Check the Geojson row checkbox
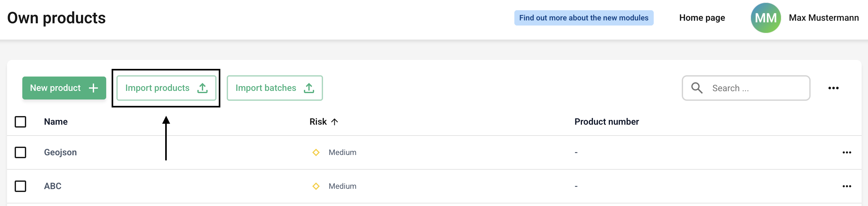The width and height of the screenshot is (868, 206). (20, 152)
